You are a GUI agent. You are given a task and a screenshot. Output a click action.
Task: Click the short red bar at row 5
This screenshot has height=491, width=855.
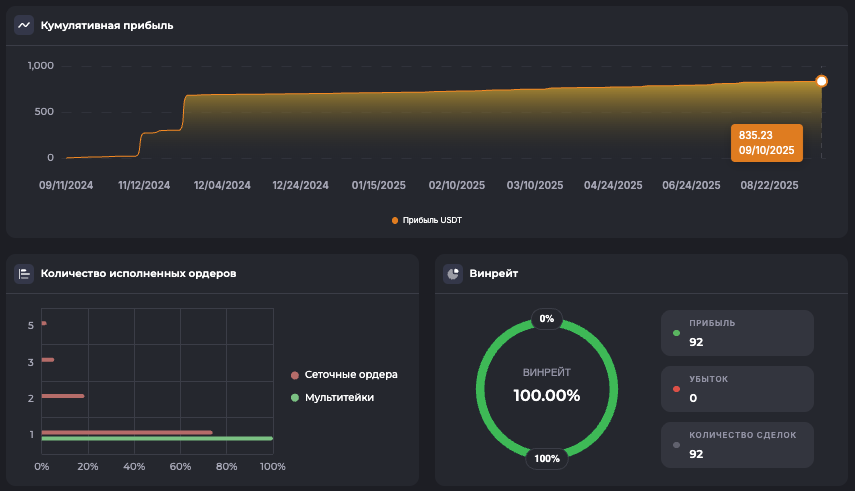44,324
